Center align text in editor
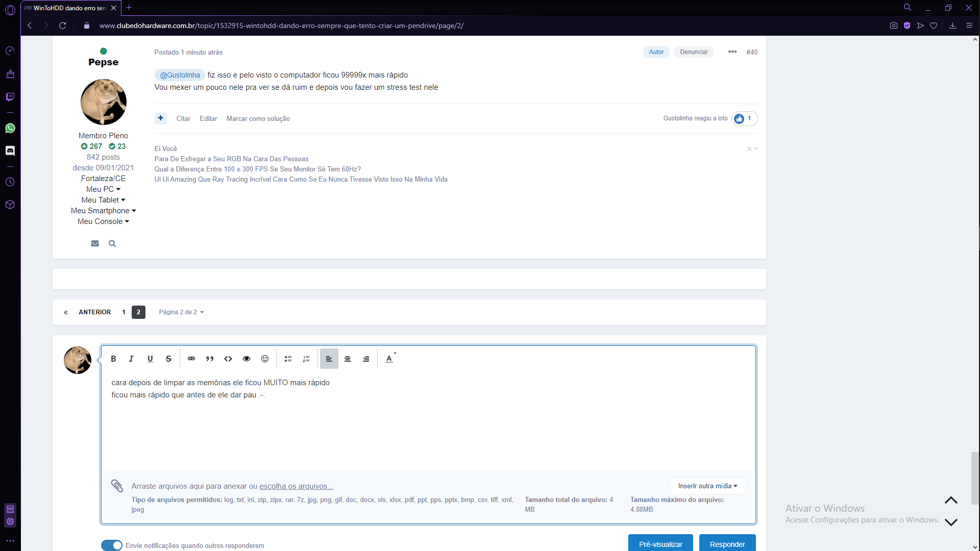This screenshot has height=551, width=980. click(x=348, y=359)
